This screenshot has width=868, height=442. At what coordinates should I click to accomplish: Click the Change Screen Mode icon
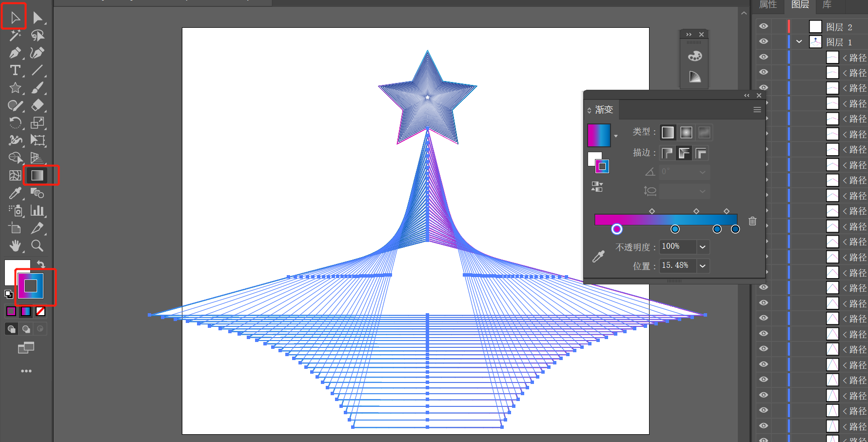26,348
